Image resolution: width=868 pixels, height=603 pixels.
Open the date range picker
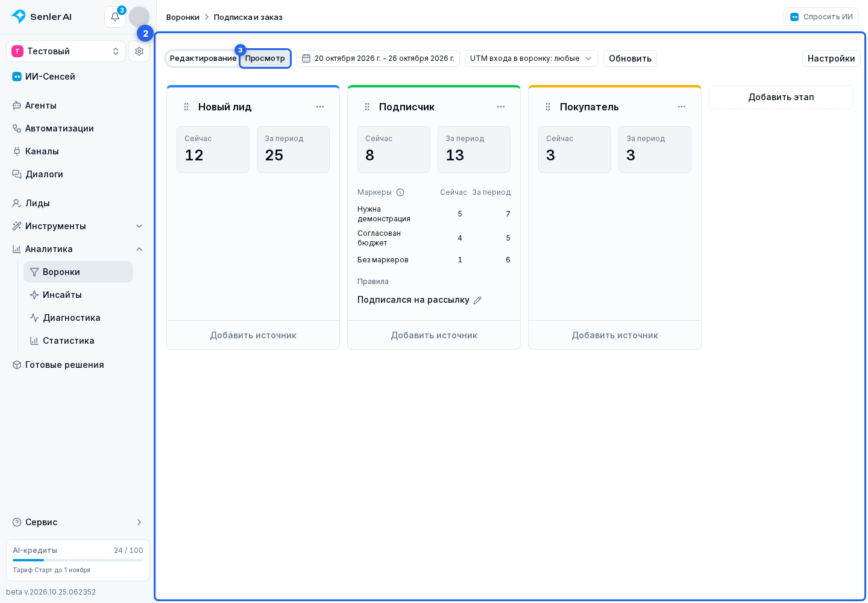(x=378, y=58)
